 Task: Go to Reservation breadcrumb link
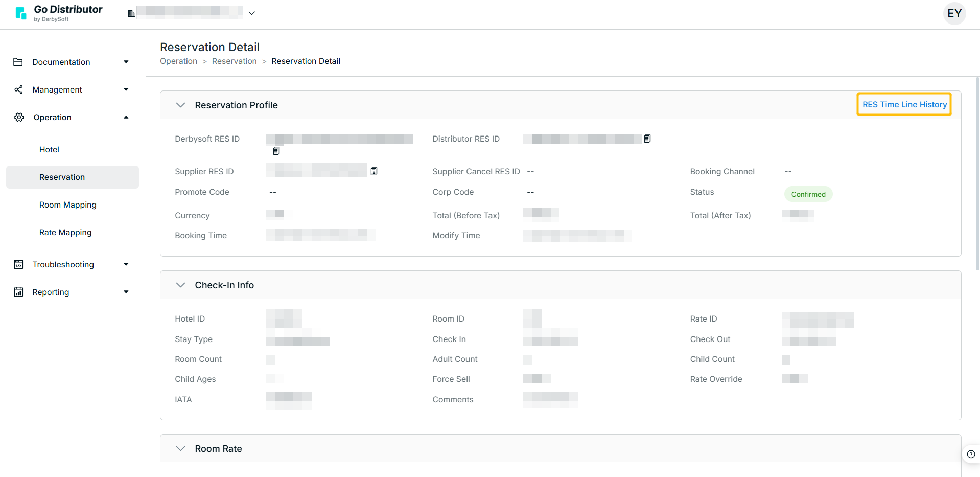[x=235, y=61]
